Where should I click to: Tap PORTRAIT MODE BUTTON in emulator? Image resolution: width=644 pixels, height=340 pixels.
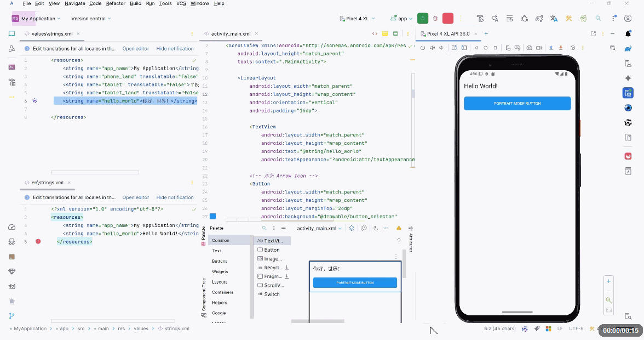(x=517, y=103)
